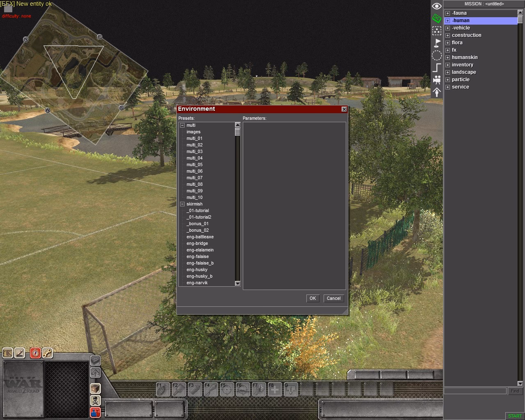Screen dimensions: 525x420
Task: Close the Environment dialog window
Action: [344, 109]
